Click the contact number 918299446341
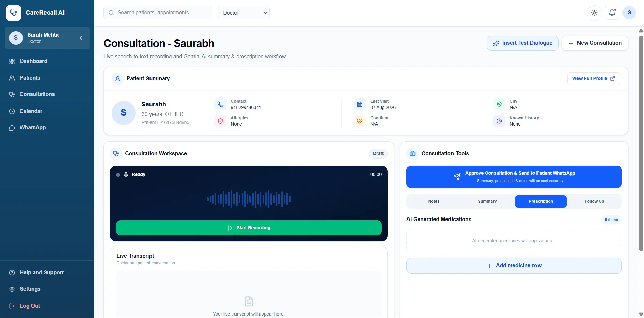Screen dimensions: 644x318 pyautogui.click(x=246, y=107)
